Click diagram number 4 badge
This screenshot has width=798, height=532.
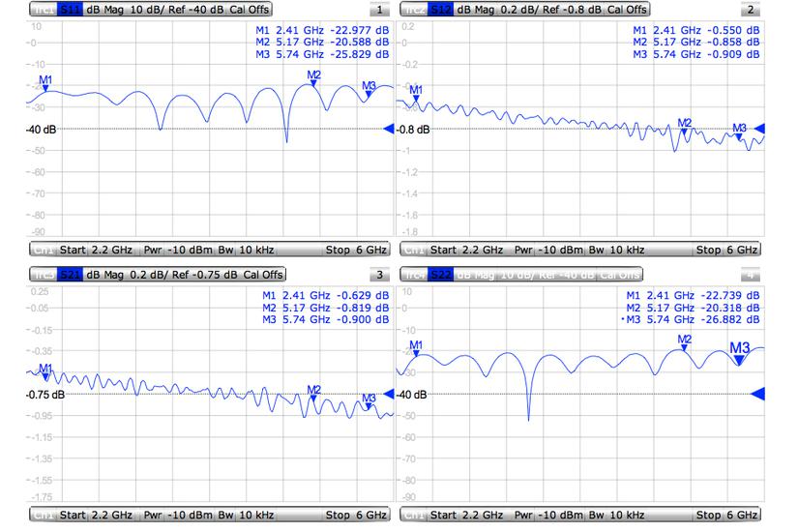[751, 275]
